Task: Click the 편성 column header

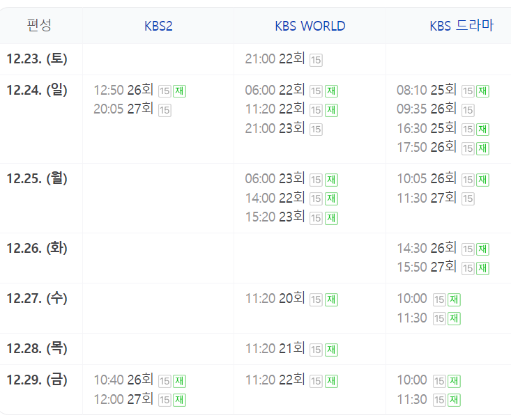Action: click(39, 25)
